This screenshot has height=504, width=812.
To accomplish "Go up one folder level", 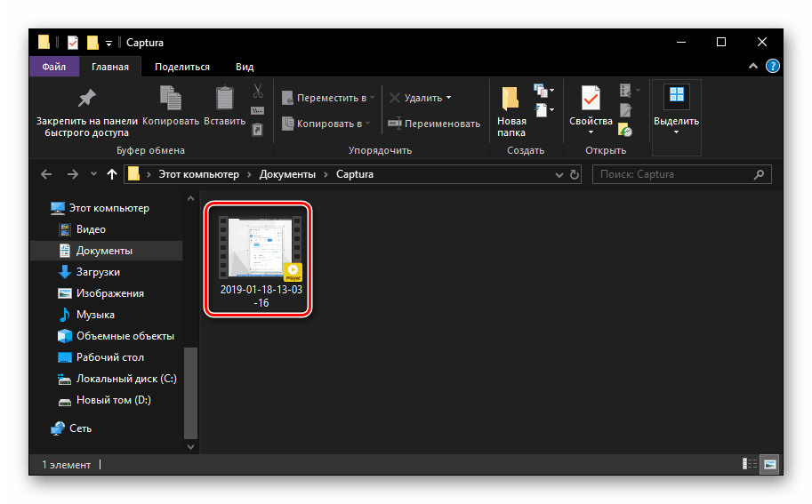I will [111, 174].
